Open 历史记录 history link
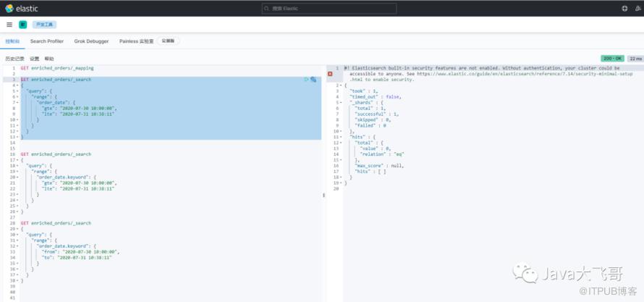Image resolution: width=644 pixels, height=302 pixels. coord(14,59)
